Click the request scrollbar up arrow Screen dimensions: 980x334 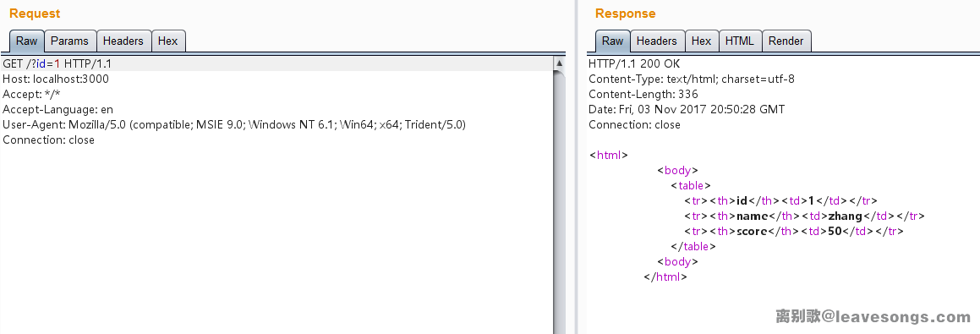pyautogui.click(x=560, y=63)
